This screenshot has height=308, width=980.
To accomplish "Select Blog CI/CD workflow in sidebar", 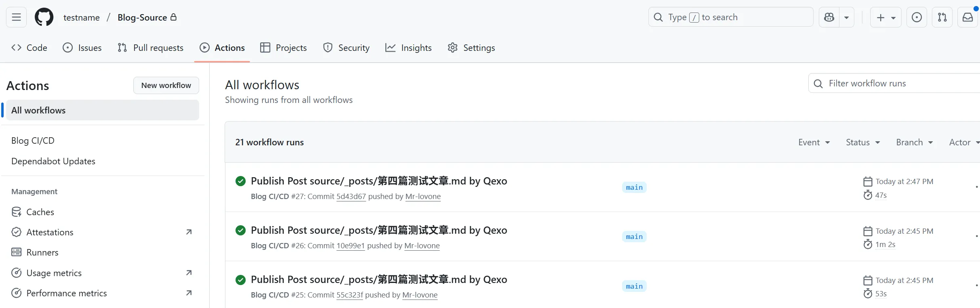I will [33, 141].
